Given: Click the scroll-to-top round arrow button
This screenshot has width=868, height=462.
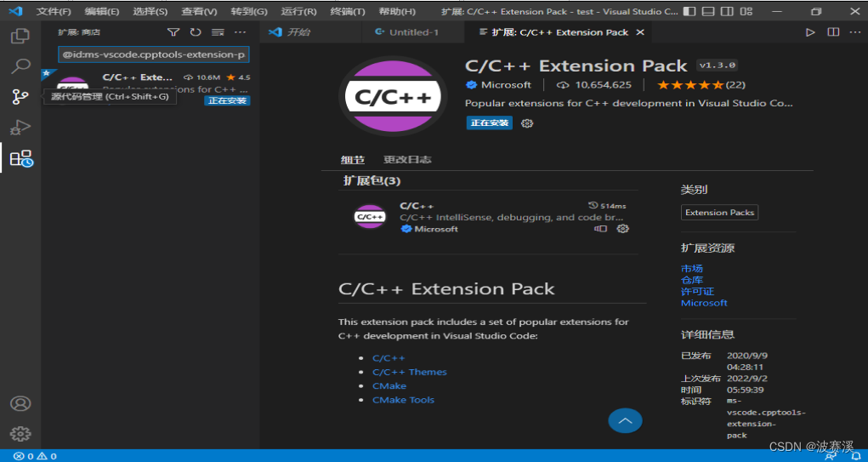Looking at the screenshot, I should pos(625,420).
